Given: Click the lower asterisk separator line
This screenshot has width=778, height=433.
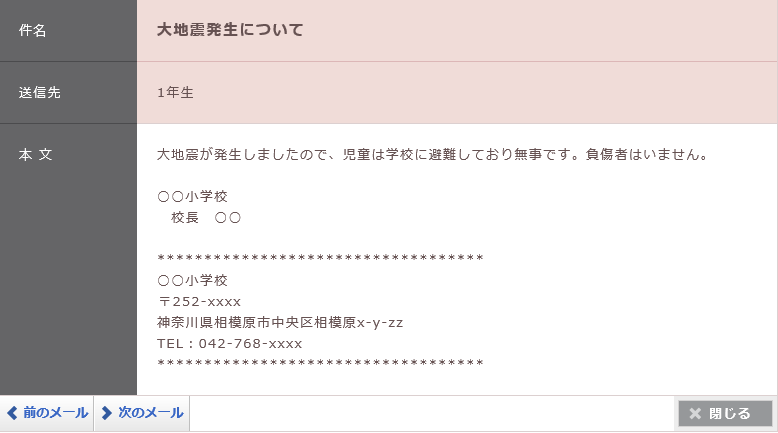Looking at the screenshot, I should [320, 363].
